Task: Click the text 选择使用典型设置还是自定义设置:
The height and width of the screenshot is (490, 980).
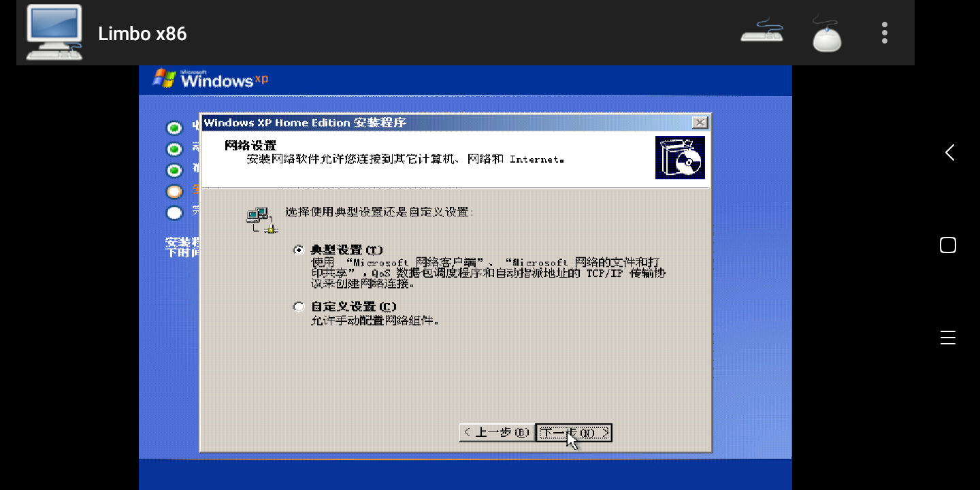Action: (379, 212)
